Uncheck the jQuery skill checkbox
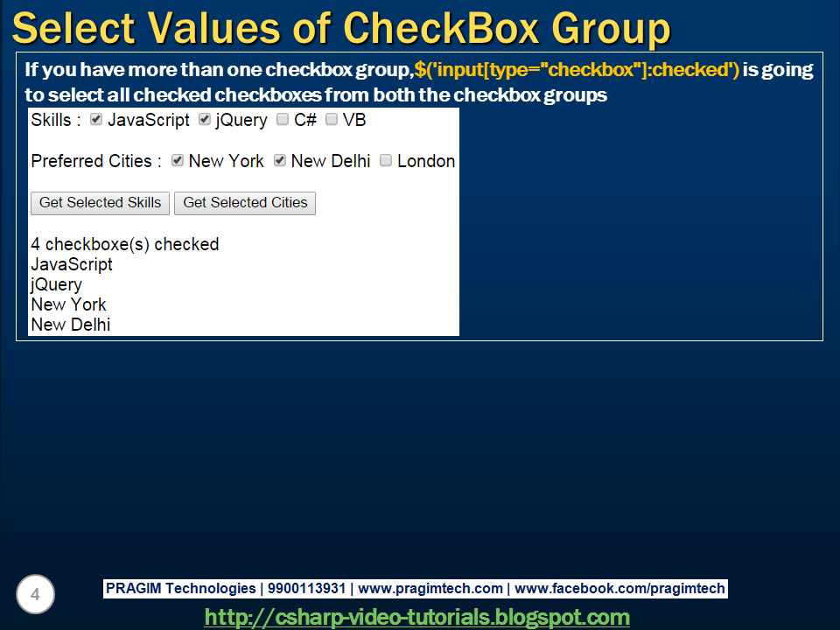 pyautogui.click(x=203, y=120)
